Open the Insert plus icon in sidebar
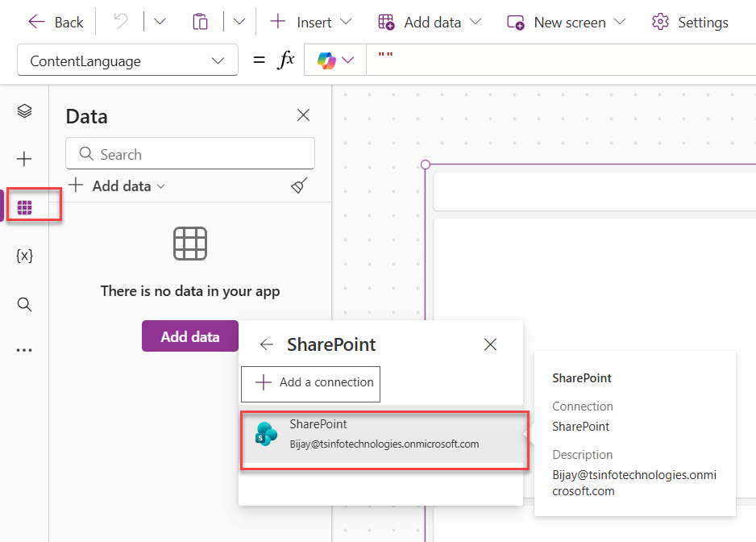The width and height of the screenshot is (756, 542). [x=24, y=159]
